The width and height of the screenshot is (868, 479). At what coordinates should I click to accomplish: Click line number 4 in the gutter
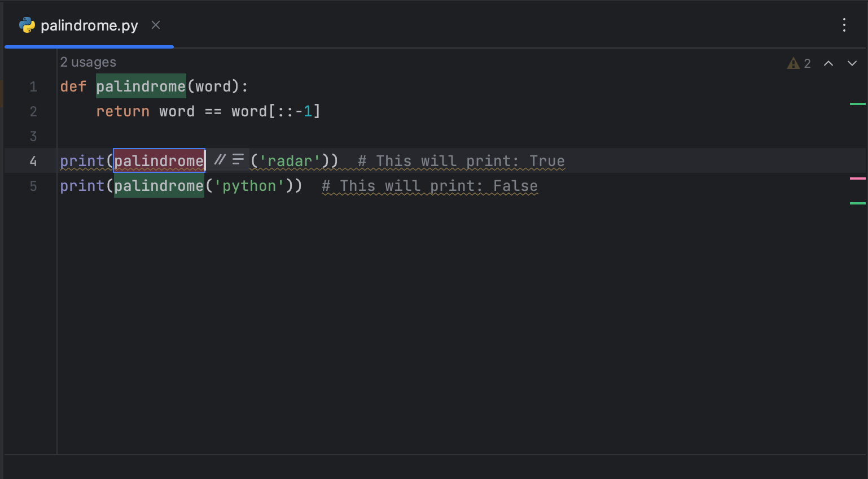(x=33, y=162)
